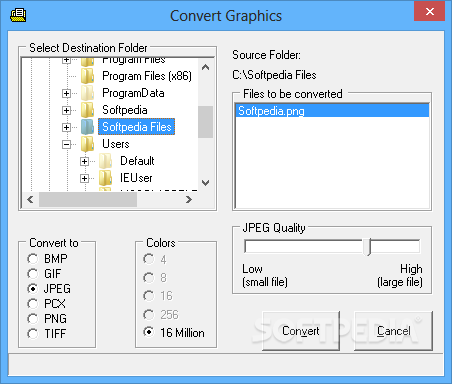
Task: Expand the Softpedia Files folder node
Action: 66,127
